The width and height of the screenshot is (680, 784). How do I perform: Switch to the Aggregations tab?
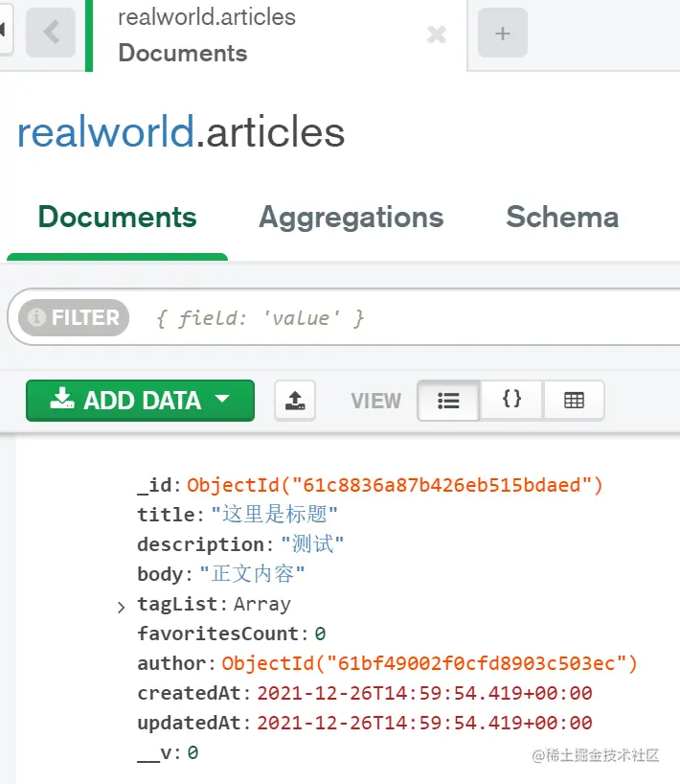pyautogui.click(x=351, y=217)
